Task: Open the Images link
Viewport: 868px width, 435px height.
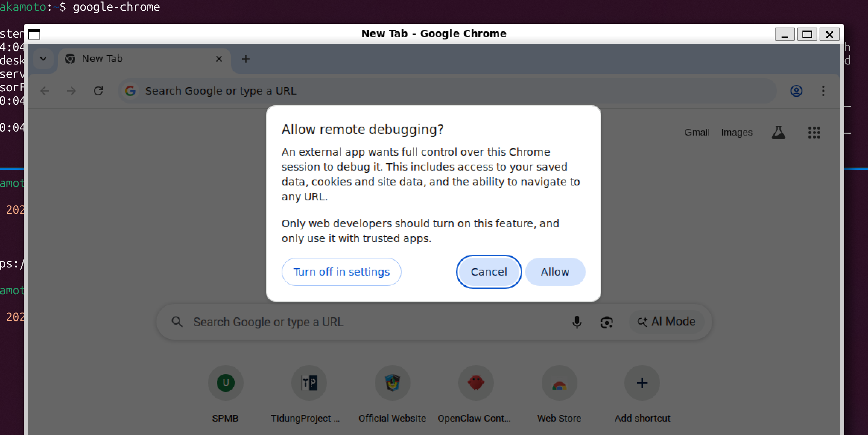Action: click(736, 132)
